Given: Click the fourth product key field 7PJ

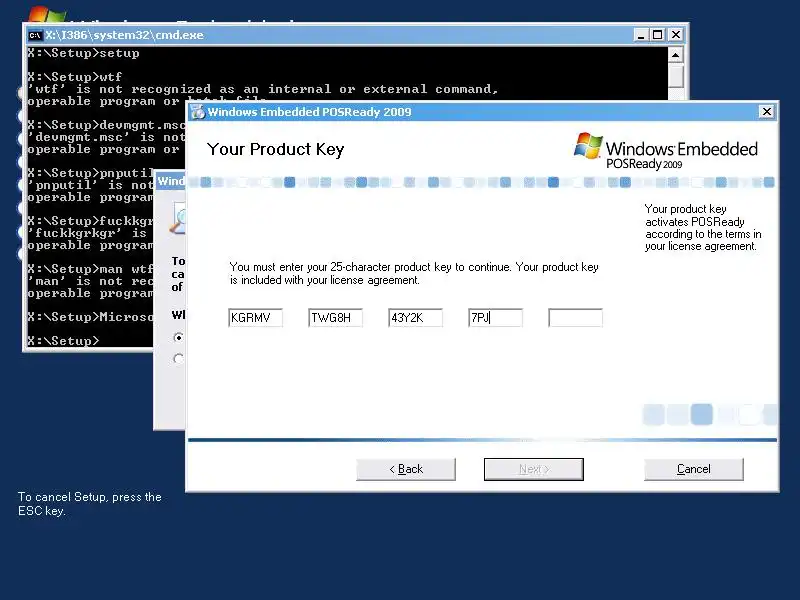Looking at the screenshot, I should [495, 318].
